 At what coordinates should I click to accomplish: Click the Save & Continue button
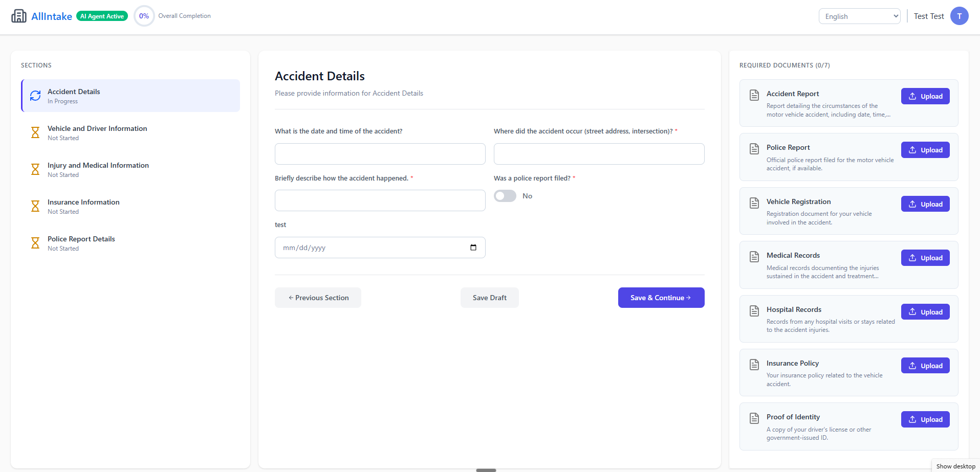[x=661, y=298]
